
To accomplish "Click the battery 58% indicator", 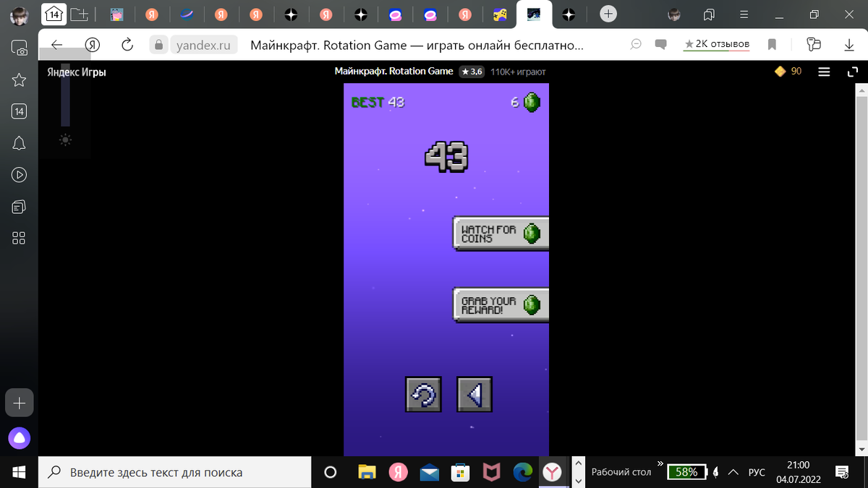I will (686, 472).
